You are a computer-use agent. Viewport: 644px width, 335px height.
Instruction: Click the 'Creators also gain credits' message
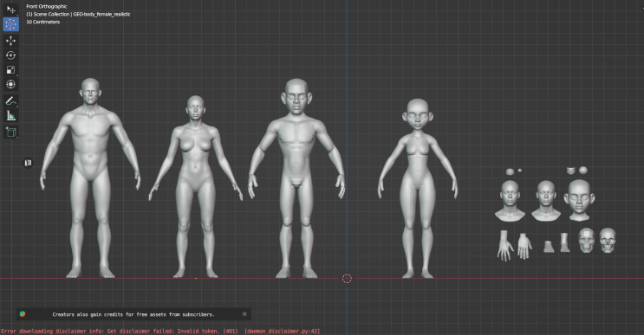133,314
